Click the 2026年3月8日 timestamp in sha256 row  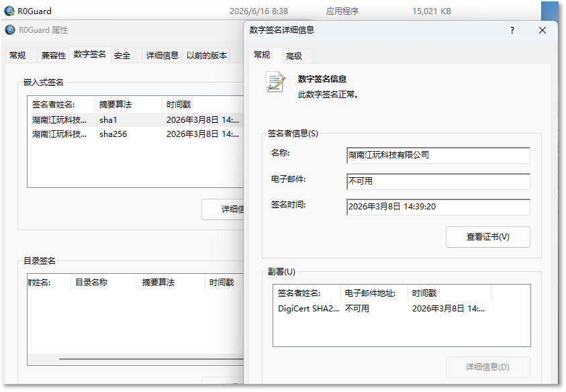point(203,134)
